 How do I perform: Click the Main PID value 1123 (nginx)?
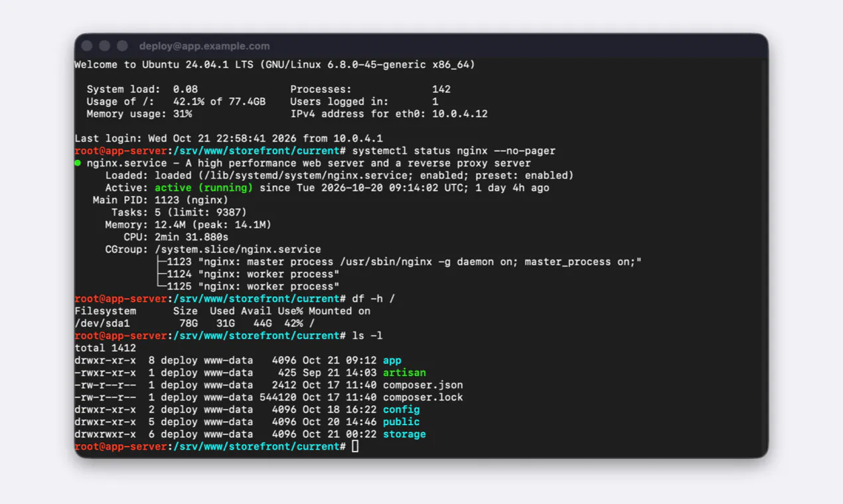click(x=192, y=200)
